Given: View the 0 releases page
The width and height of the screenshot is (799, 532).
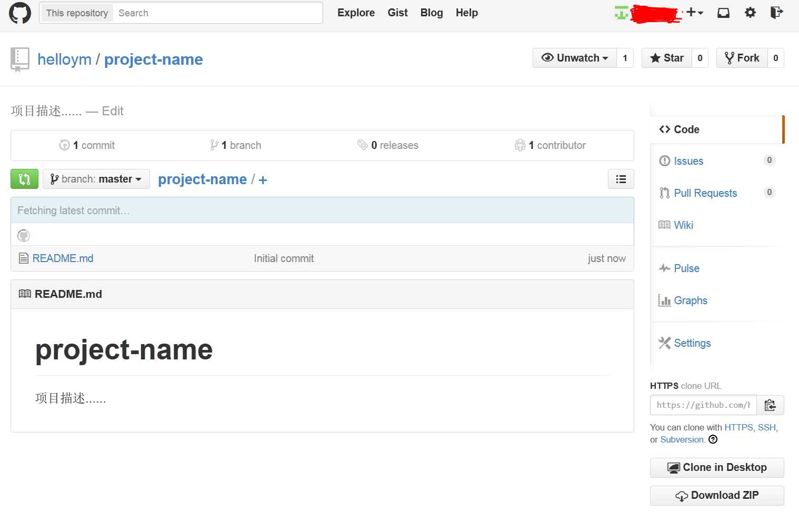Looking at the screenshot, I should tap(388, 145).
